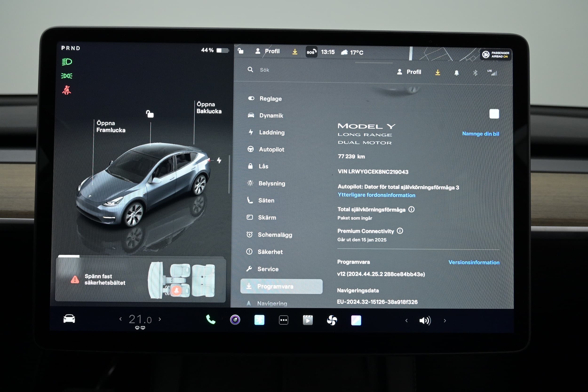Tap info icon beside Total självkörningsförmåga
This screenshot has width=588, height=392.
[x=411, y=210]
